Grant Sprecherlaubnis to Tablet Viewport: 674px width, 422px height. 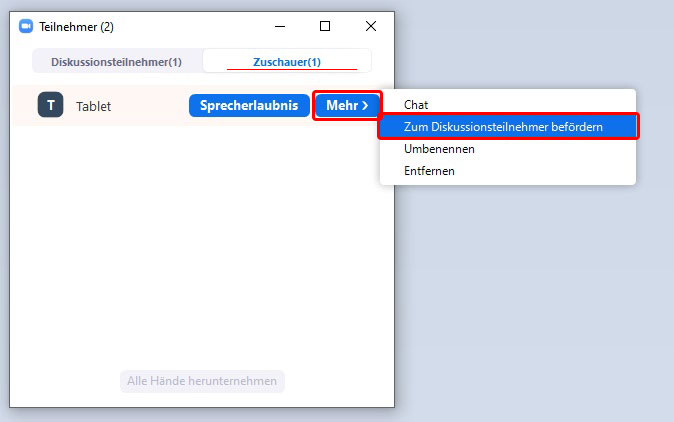pos(249,105)
